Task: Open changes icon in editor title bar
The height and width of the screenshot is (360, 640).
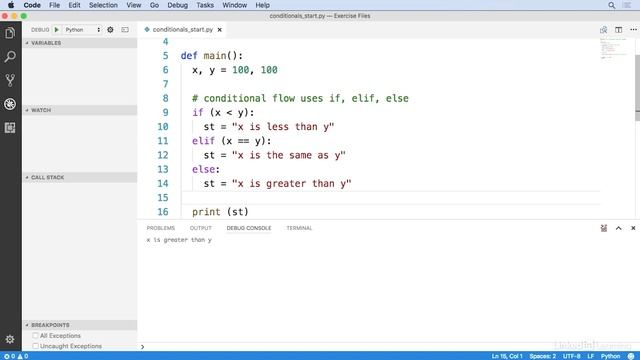Action: click(x=603, y=30)
